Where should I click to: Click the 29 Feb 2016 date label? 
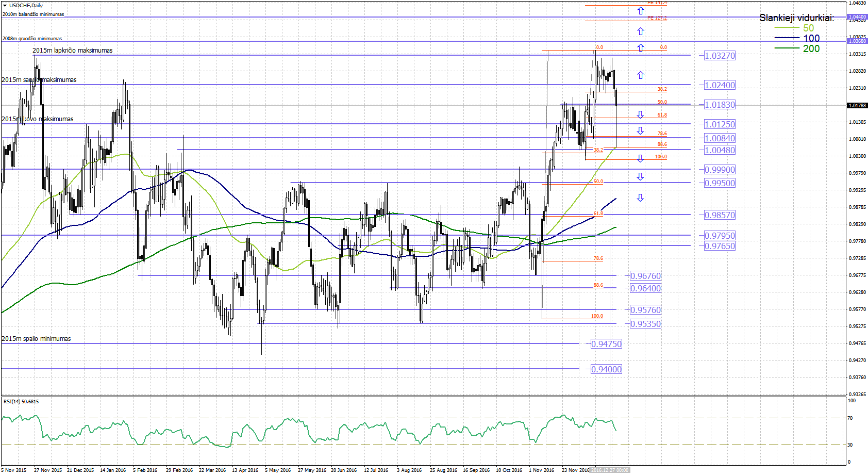[x=179, y=470]
